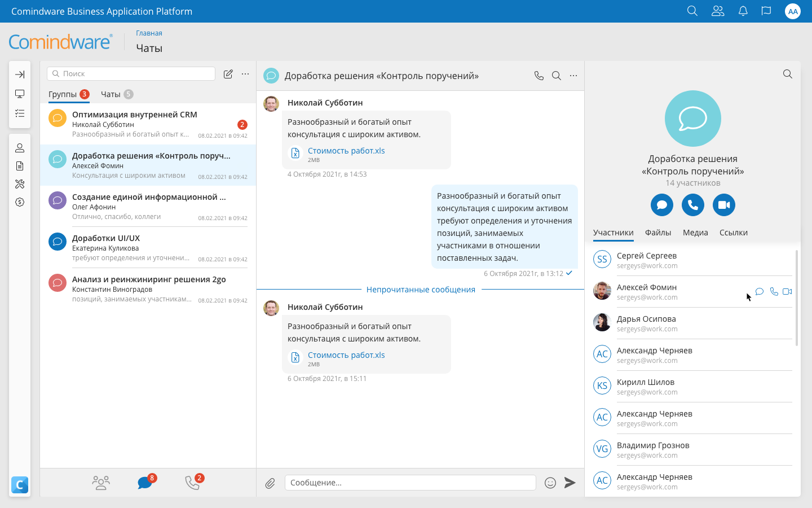
Task: Select participant Кирилл Шилов
Action: (x=692, y=386)
